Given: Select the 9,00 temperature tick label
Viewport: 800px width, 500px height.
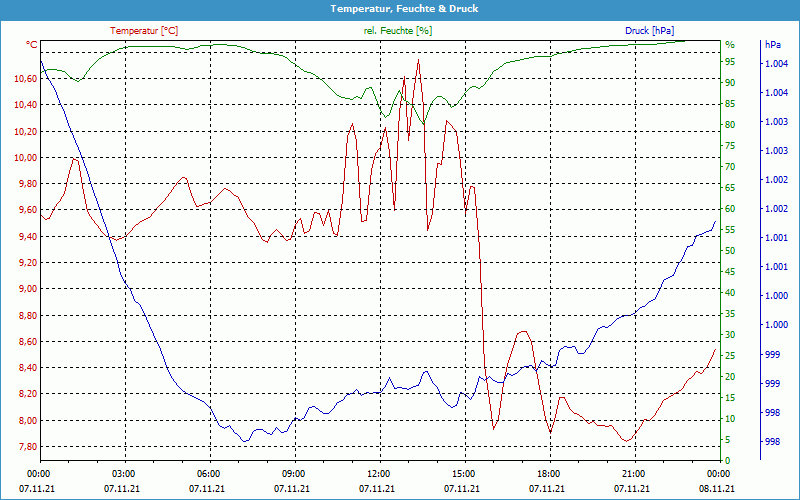Looking at the screenshot, I should pos(26,289).
